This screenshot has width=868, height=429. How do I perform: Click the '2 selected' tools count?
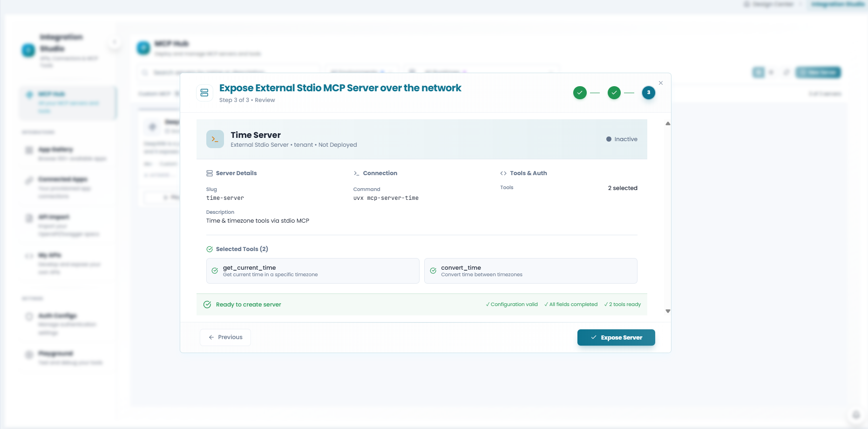point(623,188)
